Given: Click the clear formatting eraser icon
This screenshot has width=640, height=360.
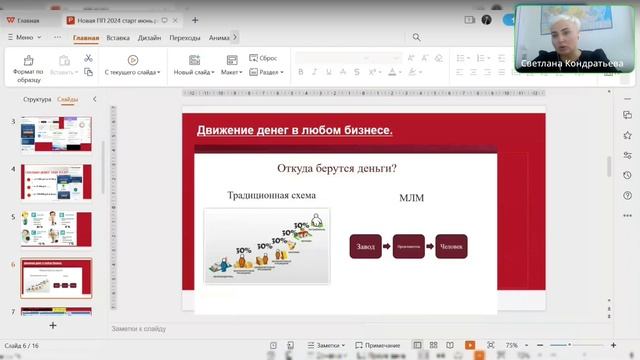Looking at the screenshot, I should [x=439, y=58].
